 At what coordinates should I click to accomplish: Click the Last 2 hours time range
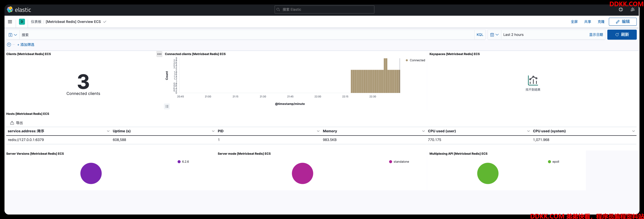[513, 35]
